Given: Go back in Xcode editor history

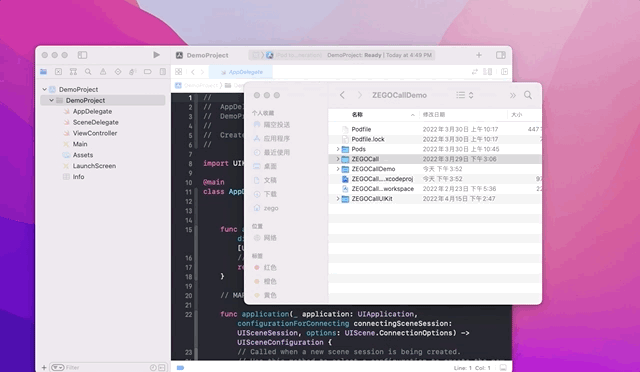Looking at the screenshot, I should [x=193, y=72].
